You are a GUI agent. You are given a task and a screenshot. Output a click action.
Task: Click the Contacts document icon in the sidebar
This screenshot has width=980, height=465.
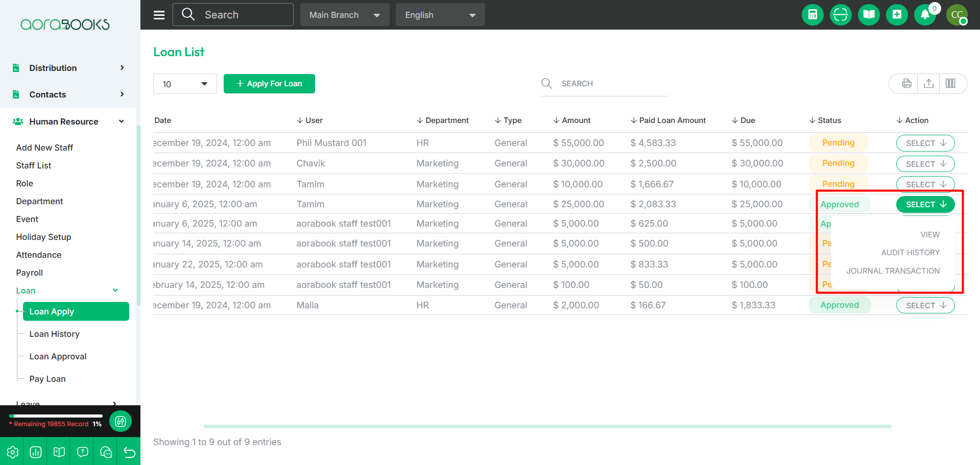point(16,94)
